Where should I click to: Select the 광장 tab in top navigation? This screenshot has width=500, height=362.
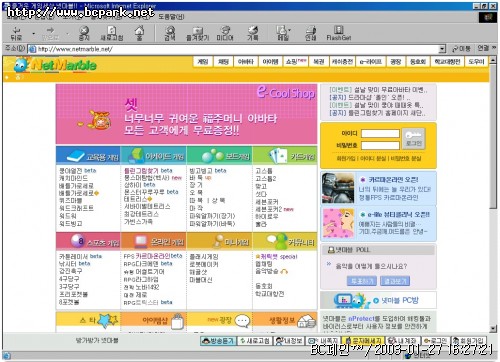click(x=396, y=62)
